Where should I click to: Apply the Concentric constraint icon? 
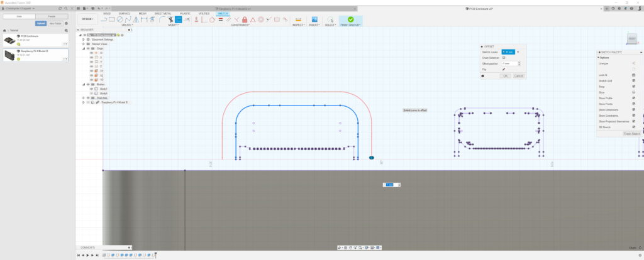coord(261,19)
